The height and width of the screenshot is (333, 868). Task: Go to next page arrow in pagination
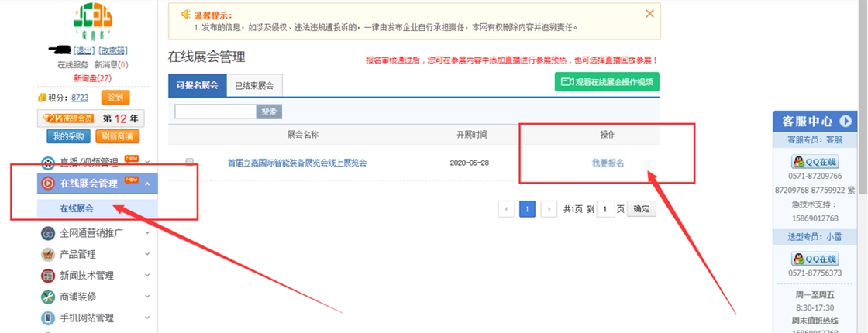(x=549, y=209)
